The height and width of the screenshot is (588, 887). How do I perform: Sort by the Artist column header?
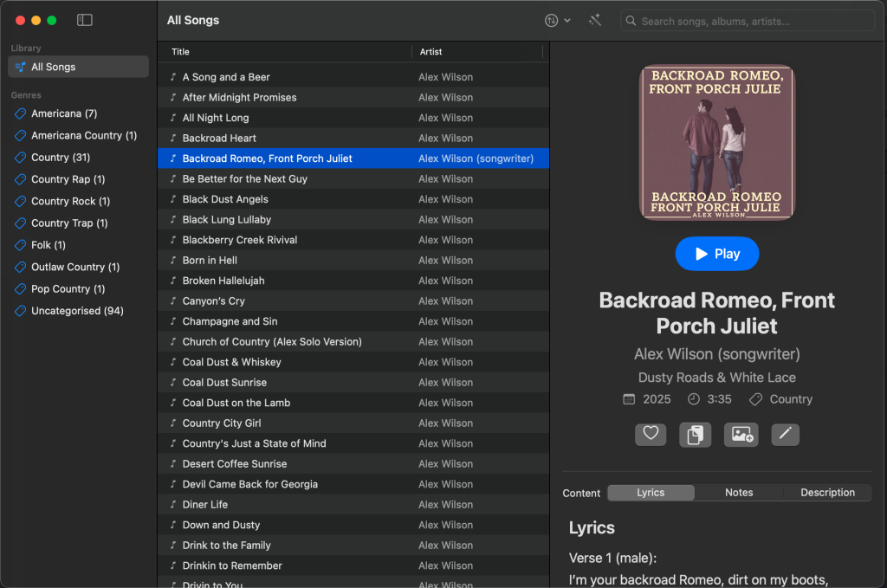477,52
